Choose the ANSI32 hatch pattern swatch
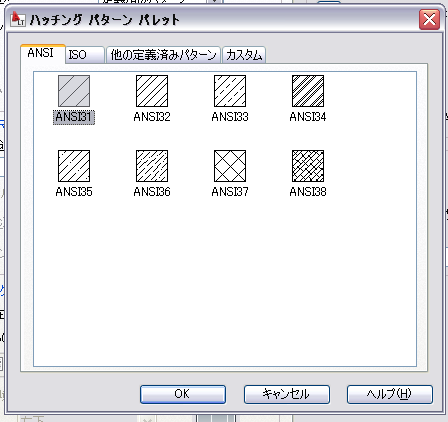Screen dimensions: 448x422 pos(152,91)
